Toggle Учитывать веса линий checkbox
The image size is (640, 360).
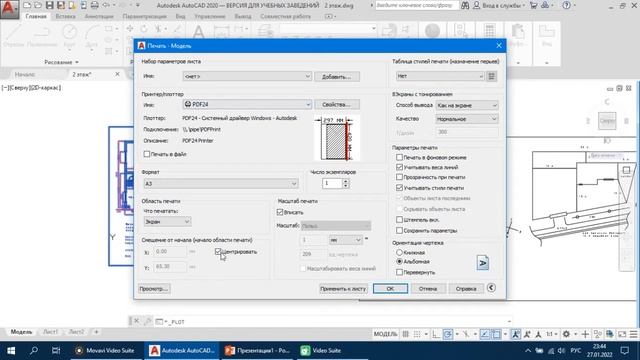[x=399, y=167]
